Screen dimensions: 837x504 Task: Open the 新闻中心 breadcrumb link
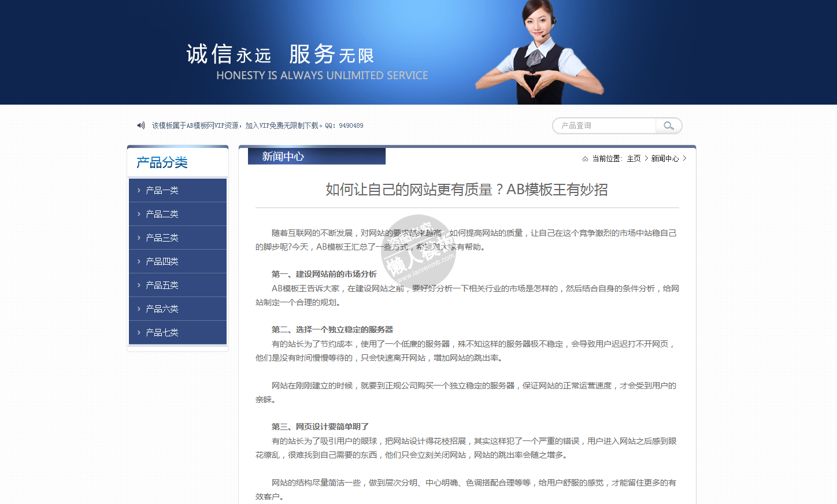(665, 158)
